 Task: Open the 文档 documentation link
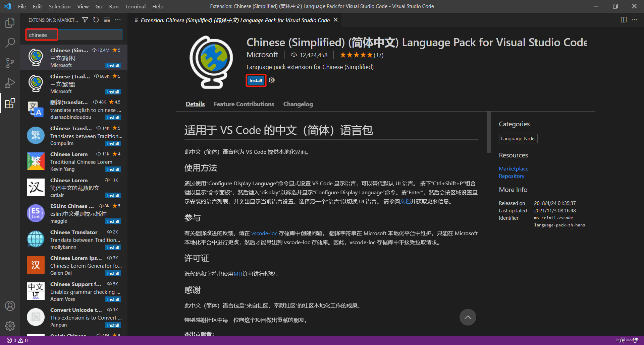point(405,201)
